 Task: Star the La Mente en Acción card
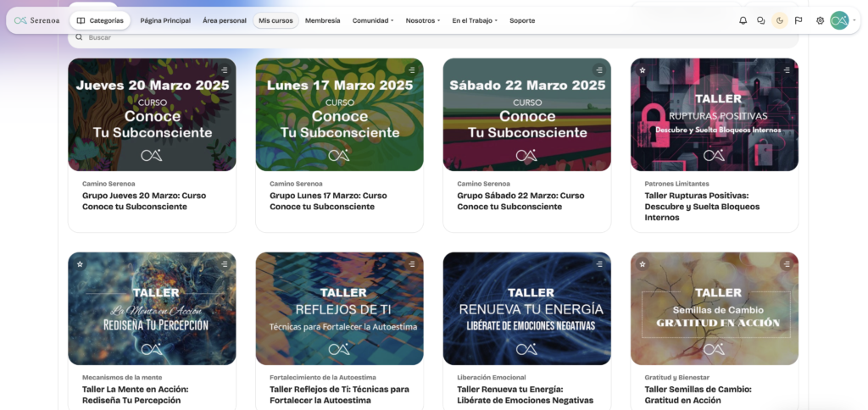pyautogui.click(x=80, y=264)
